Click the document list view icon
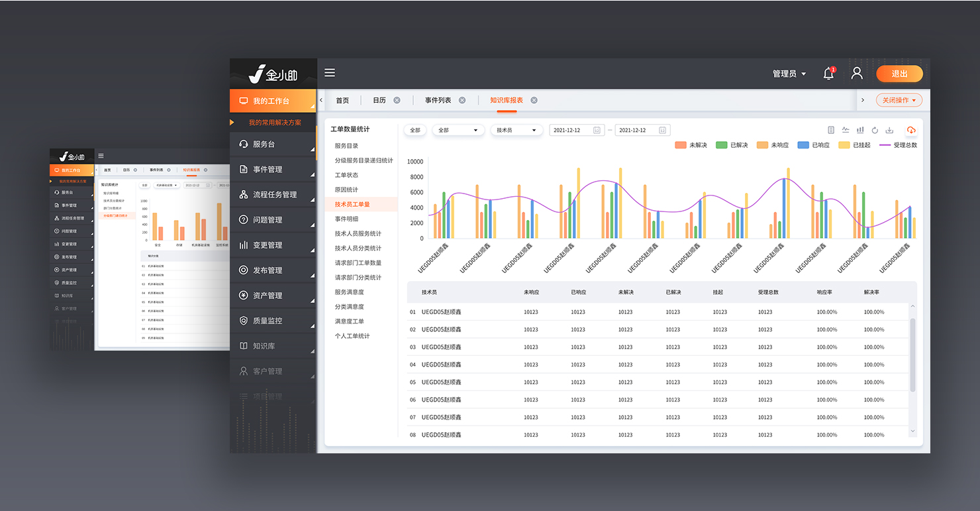This screenshot has width=980, height=511. pyautogui.click(x=831, y=130)
